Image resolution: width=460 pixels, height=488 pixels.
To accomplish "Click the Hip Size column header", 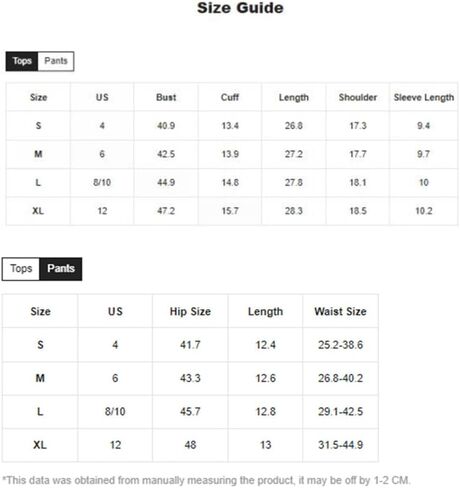I will (x=190, y=311).
